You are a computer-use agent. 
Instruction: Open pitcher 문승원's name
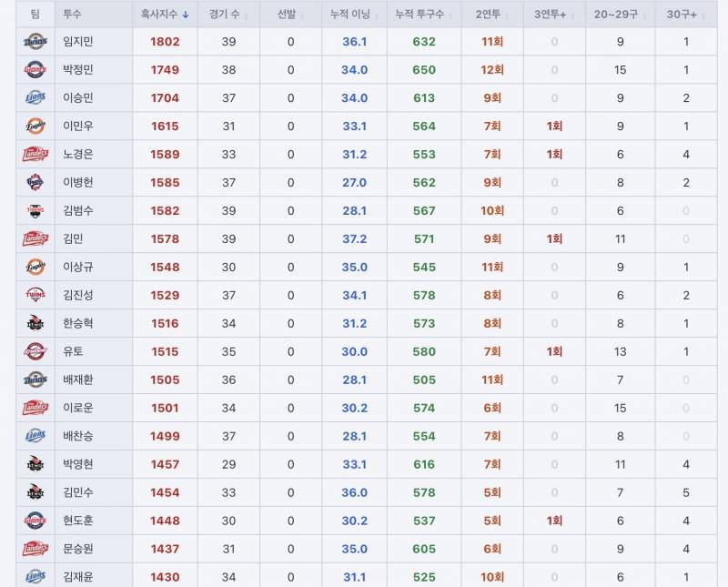pyautogui.click(x=78, y=549)
